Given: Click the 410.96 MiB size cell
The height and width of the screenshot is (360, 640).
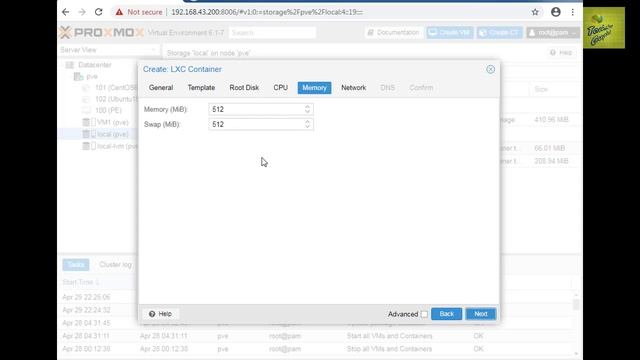Looking at the screenshot, I should [551, 120].
